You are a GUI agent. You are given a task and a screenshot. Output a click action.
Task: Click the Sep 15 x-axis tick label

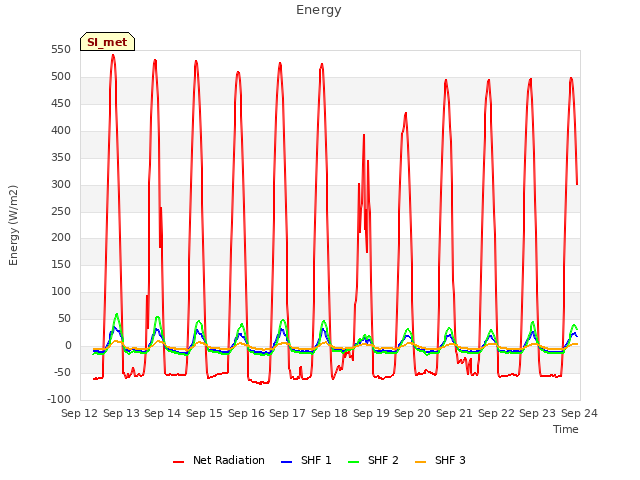pos(204,413)
